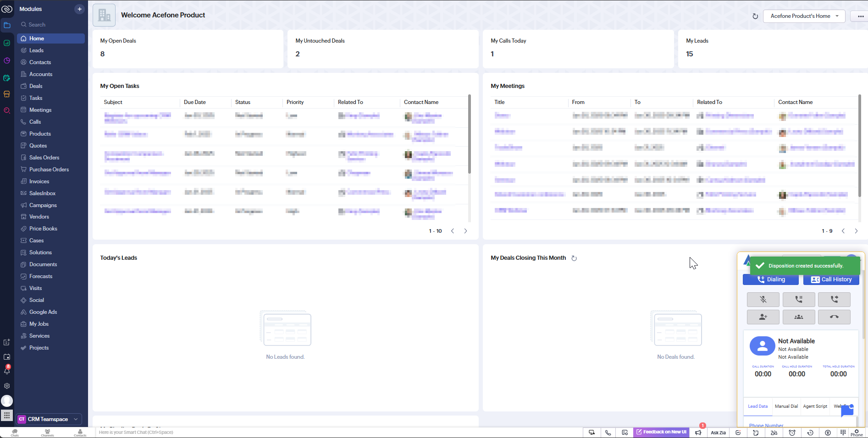868x438 pixels.
Task: Refresh My Deals Closing This Month
Action: coord(574,258)
